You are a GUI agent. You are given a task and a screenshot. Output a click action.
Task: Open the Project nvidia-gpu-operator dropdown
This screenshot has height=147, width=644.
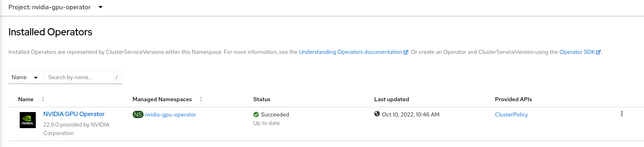[x=55, y=7]
